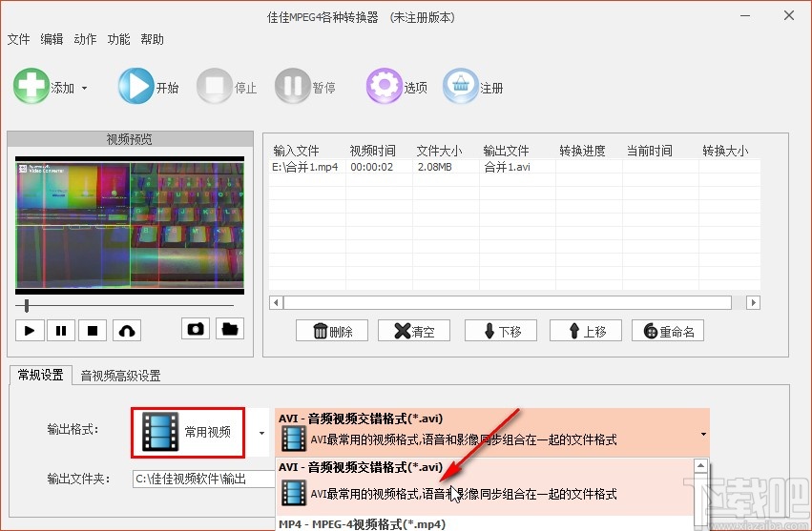Move file up with 上移 button

click(586, 331)
